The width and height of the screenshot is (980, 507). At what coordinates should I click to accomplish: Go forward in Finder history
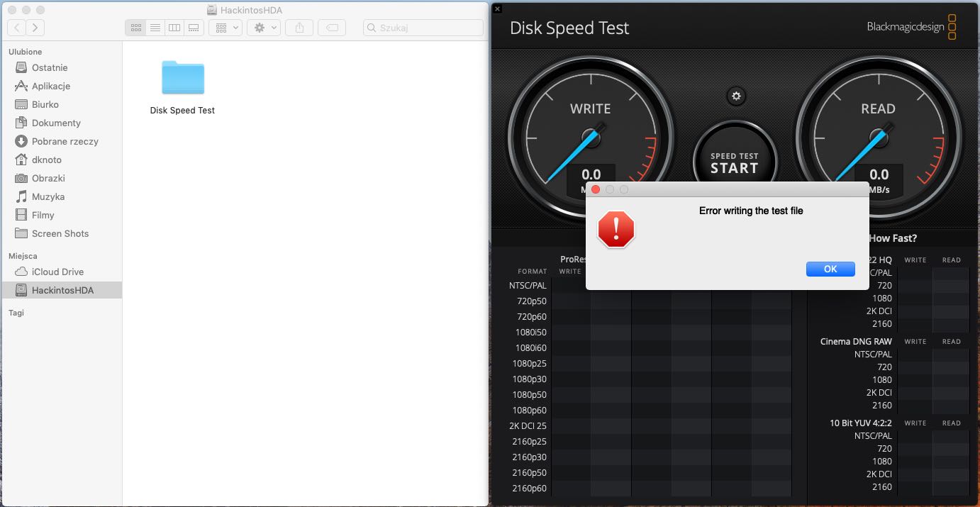(35, 28)
